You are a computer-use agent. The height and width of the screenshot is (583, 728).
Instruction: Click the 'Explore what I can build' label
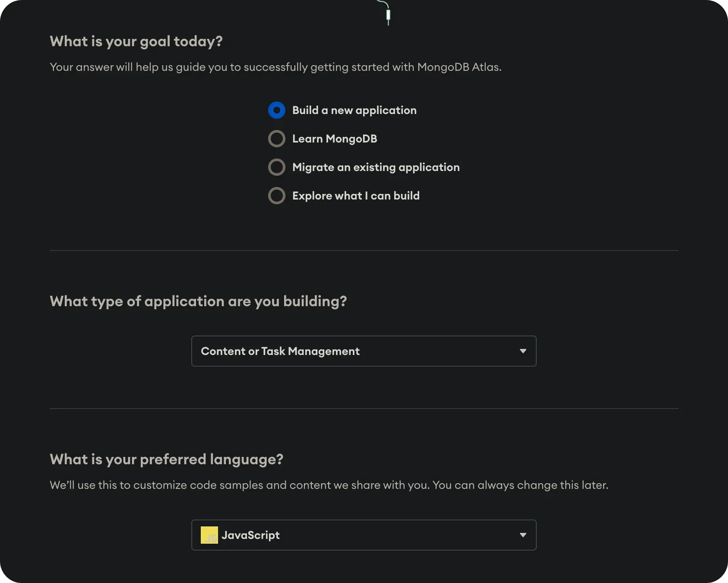[x=356, y=196]
